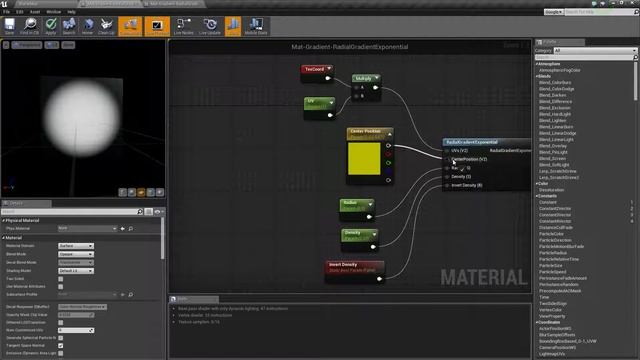Viewport: 640px width, 360px height.
Task: Open the Asset menu
Action: 35,12
